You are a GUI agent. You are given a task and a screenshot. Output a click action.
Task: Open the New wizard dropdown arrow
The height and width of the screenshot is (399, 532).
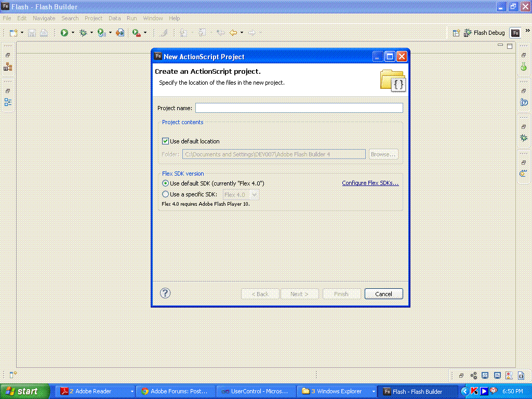pyautogui.click(x=22, y=33)
